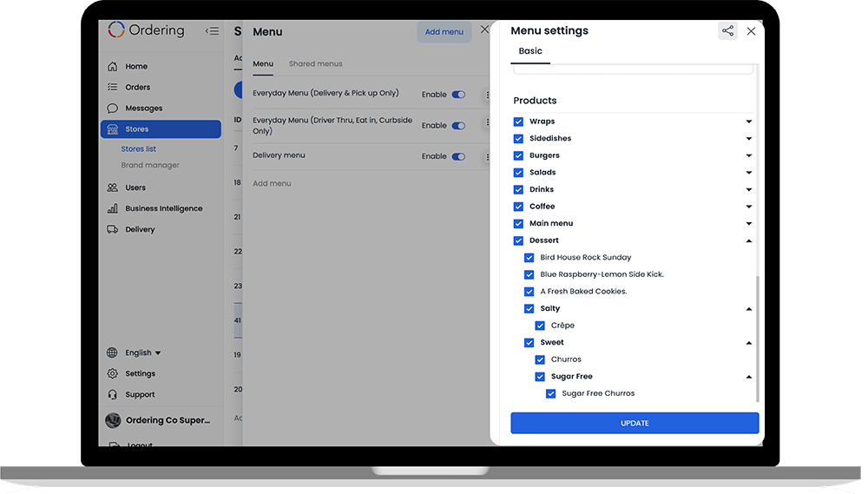Screen dimensions: 868x494
Task: Open the English language dropdown
Action: point(143,352)
